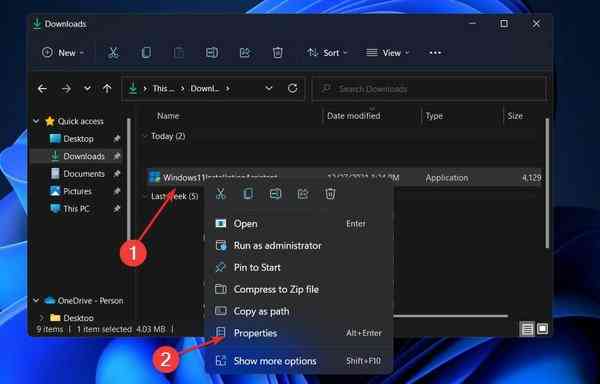
Task: Select Pin to Start
Action: (x=299, y=267)
